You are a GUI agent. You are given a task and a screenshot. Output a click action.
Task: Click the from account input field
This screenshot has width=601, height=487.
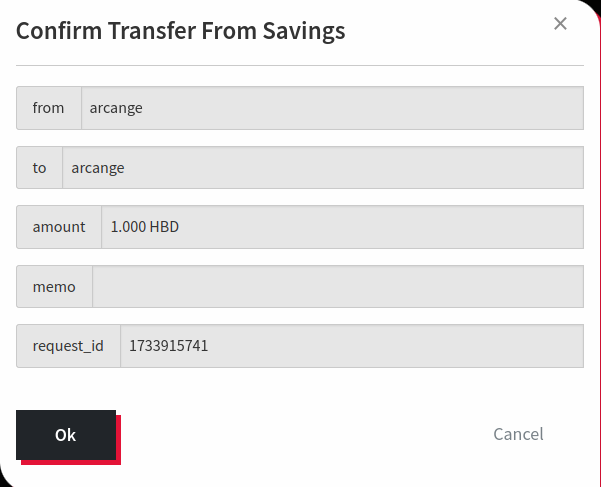click(332, 108)
